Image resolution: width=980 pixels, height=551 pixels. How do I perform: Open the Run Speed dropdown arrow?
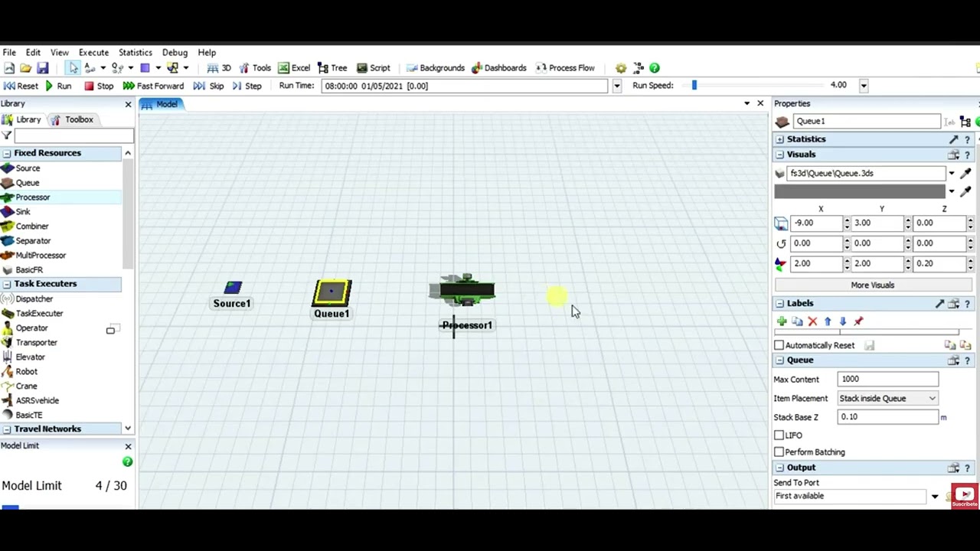tap(863, 86)
